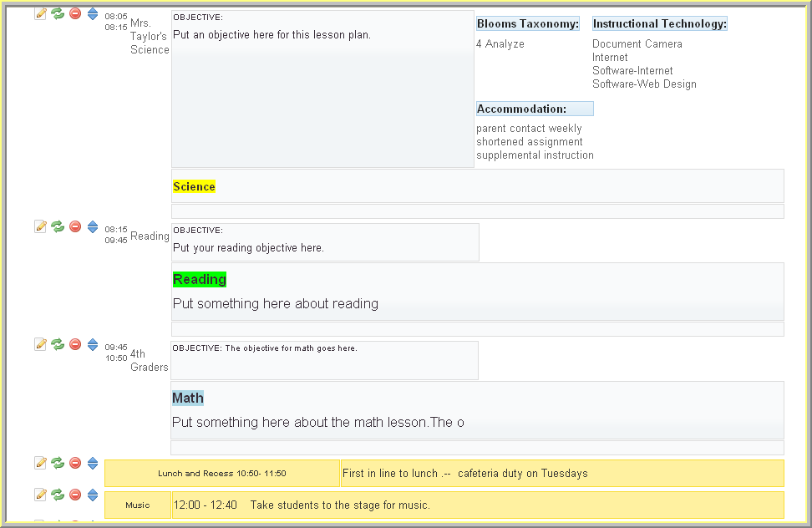The width and height of the screenshot is (812, 528).
Task: Click the pencil edit icon for Lunch and Recess
Action: [40, 463]
